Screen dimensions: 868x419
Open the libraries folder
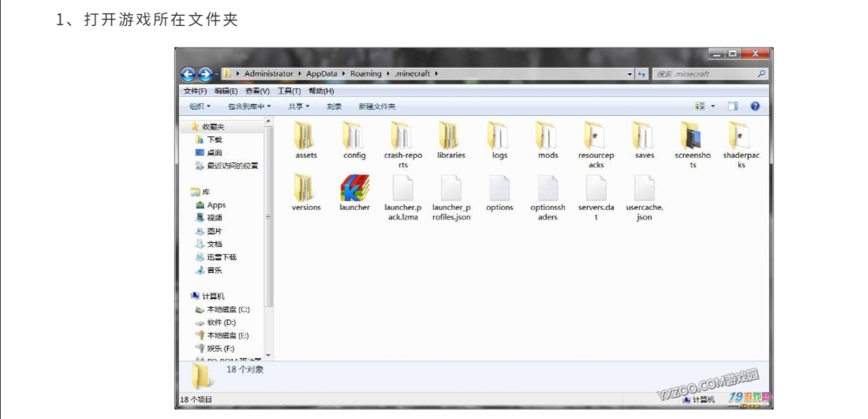451,141
